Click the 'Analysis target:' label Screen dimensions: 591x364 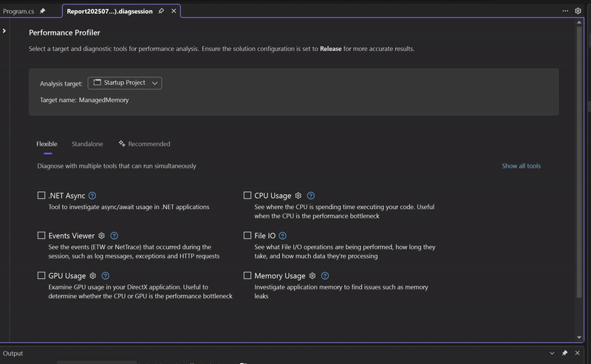(x=61, y=83)
